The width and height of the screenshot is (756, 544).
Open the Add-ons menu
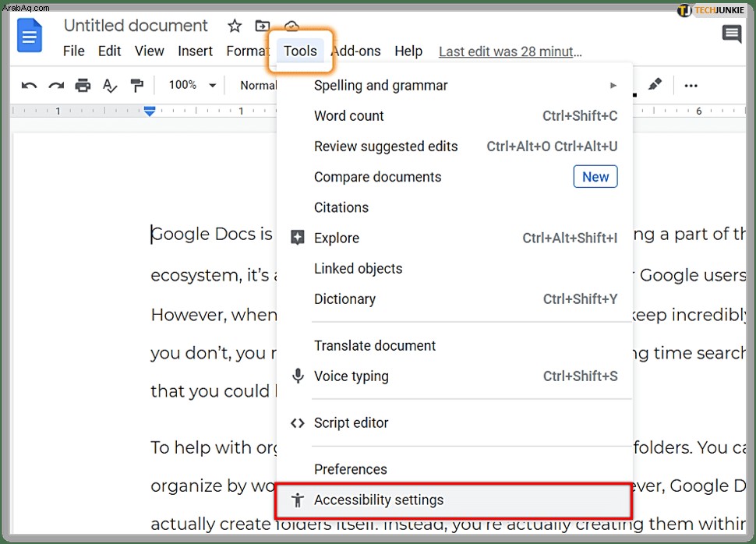coord(356,51)
